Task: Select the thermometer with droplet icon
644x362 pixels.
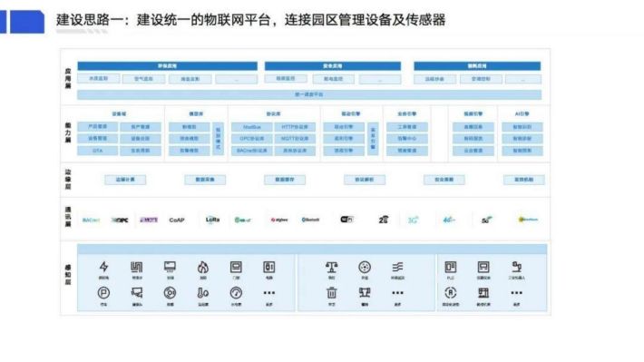Action: pyautogui.click(x=203, y=293)
